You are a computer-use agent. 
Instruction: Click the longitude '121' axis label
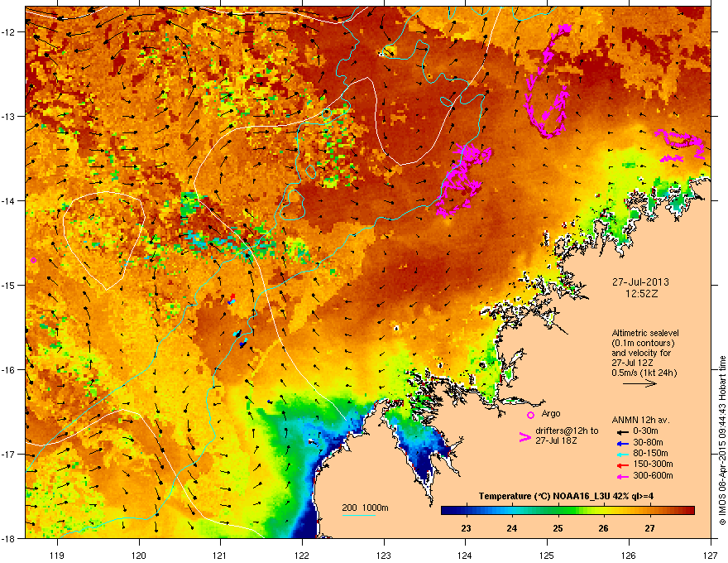(x=220, y=555)
